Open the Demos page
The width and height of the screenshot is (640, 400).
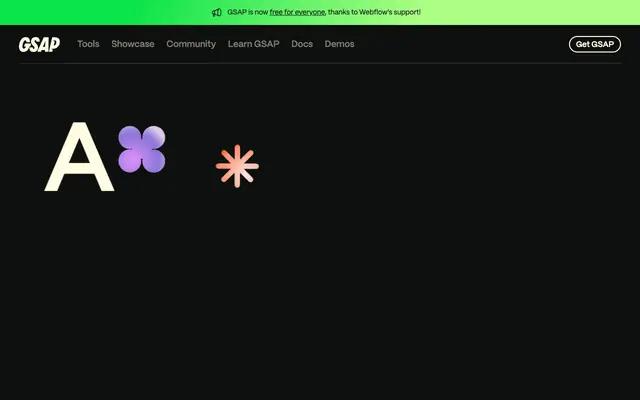[339, 44]
